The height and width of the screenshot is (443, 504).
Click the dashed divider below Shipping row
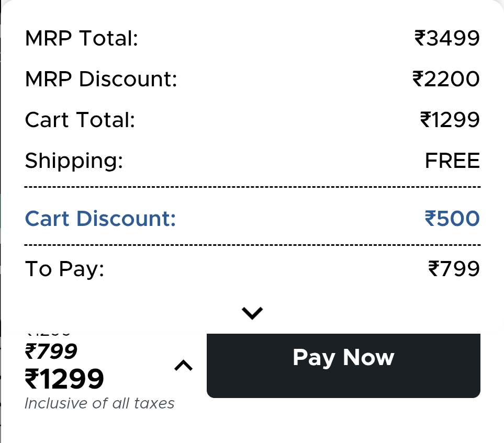tap(252, 187)
